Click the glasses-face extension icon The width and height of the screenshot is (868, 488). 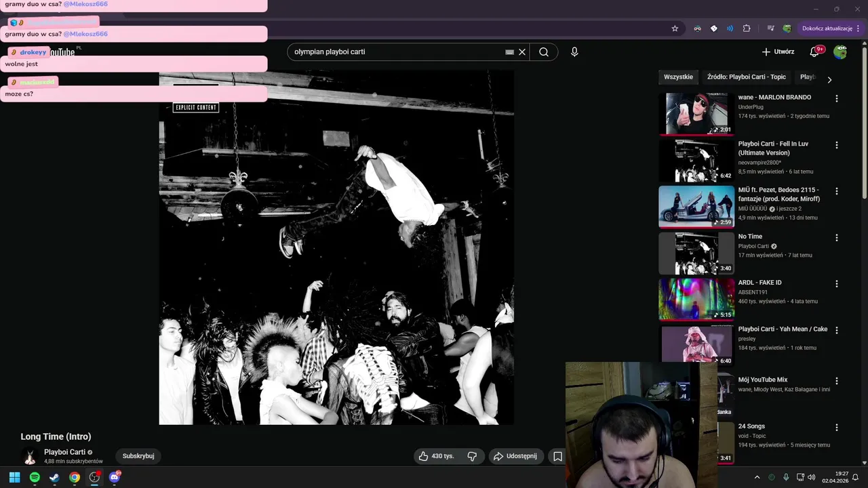(697, 28)
